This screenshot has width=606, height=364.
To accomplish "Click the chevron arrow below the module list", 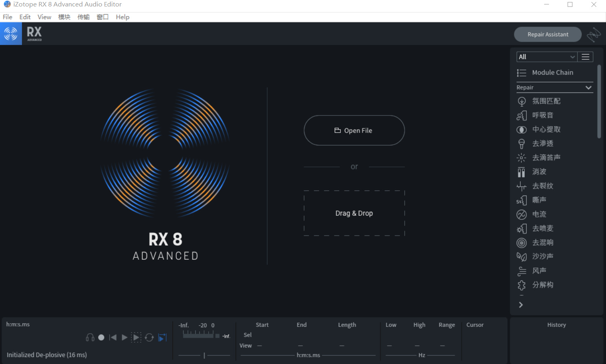I will (x=521, y=305).
